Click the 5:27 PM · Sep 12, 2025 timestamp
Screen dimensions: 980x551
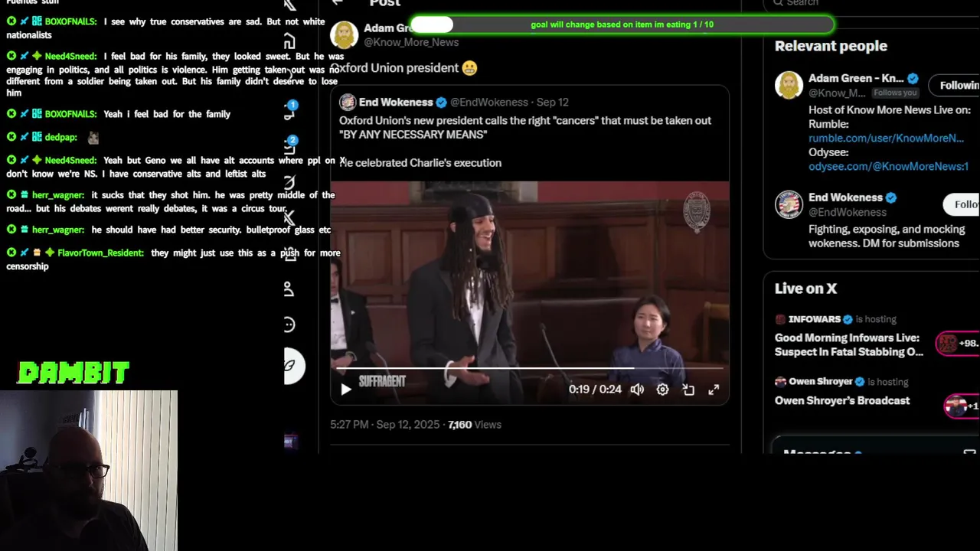[385, 424]
